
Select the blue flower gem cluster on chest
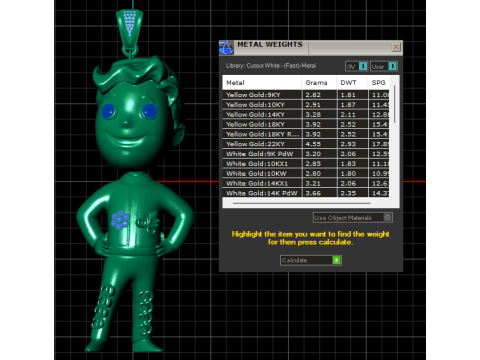pos(120,220)
